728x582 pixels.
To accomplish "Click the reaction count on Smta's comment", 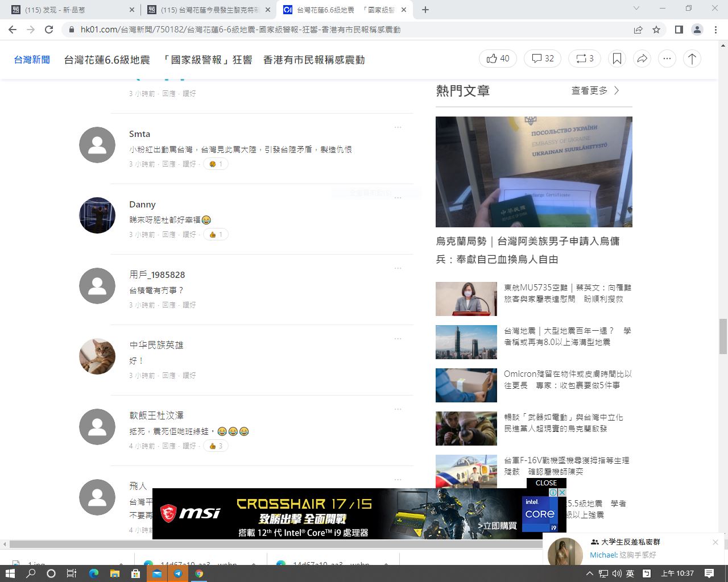I will (216, 164).
